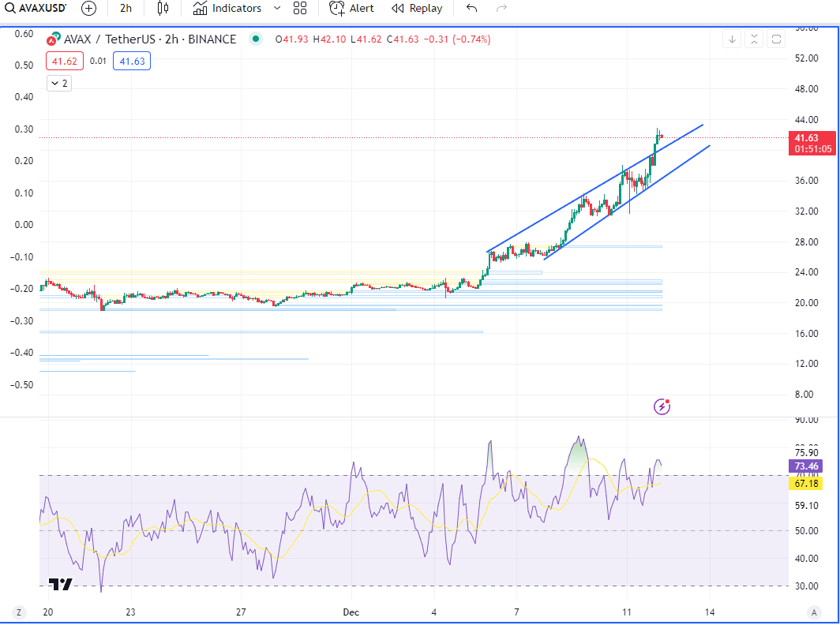Image resolution: width=840 pixels, height=625 pixels.
Task: Click the TradingView watermark logo
Action: coord(58,585)
